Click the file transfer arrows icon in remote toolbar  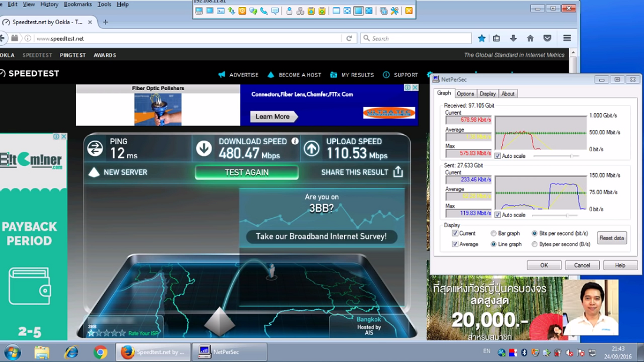232,11
